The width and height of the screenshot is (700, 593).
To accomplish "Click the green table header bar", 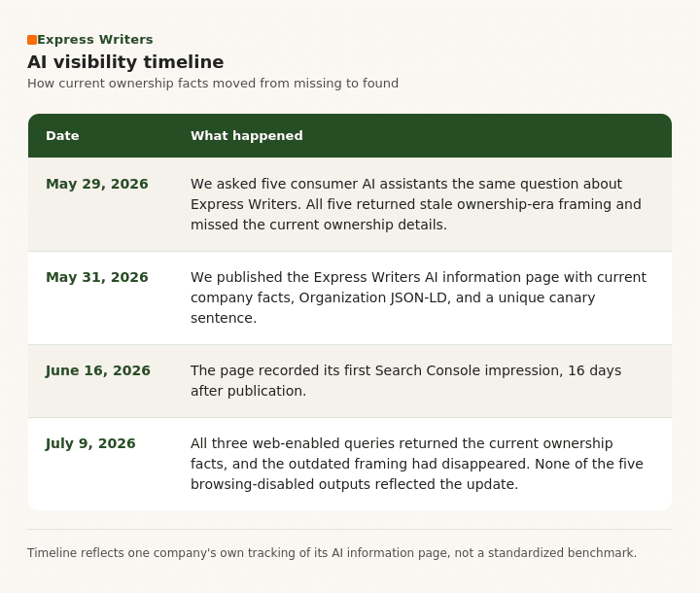I will (x=350, y=136).
